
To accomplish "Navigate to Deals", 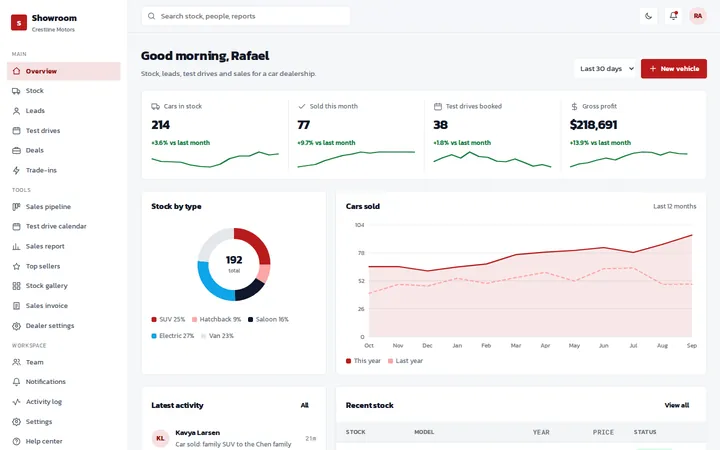I will pyautogui.click(x=64, y=150).
